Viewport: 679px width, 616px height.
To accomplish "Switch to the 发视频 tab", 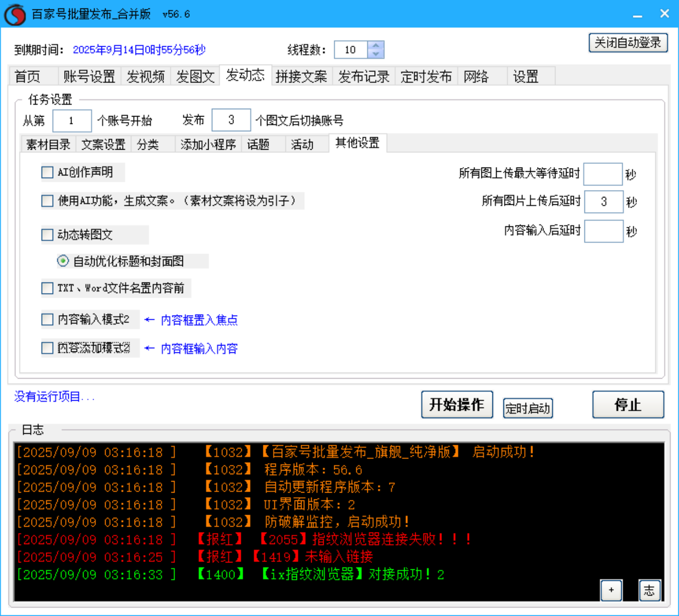I will (x=146, y=76).
